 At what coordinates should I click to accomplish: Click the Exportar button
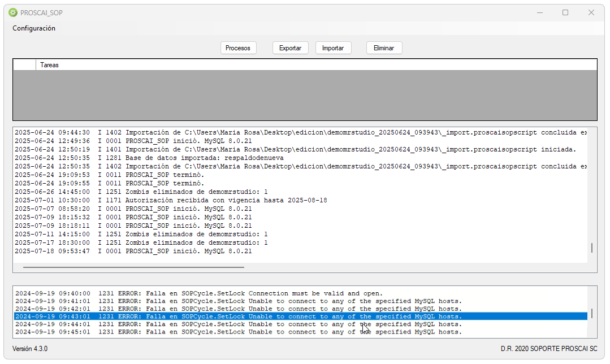coord(290,48)
